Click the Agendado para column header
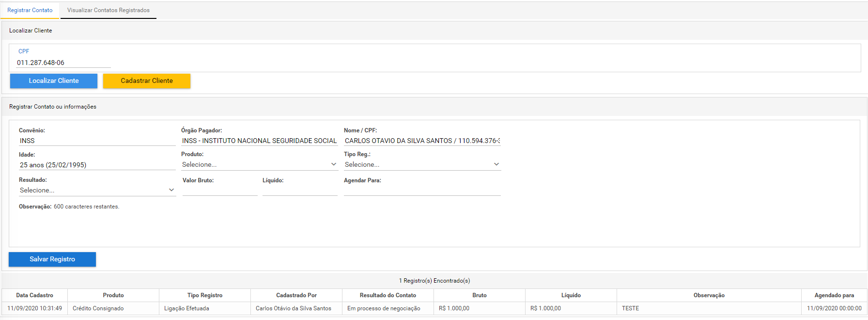 point(834,295)
